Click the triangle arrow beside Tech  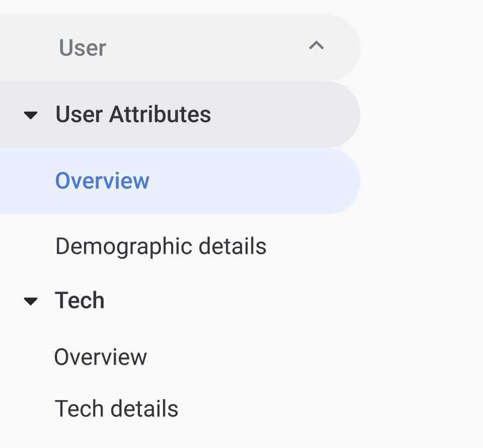coord(31,301)
